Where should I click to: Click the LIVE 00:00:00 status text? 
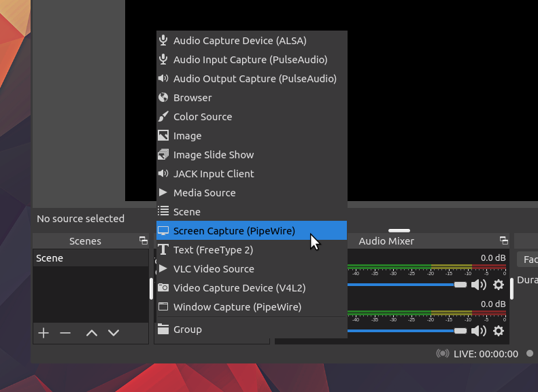486,354
